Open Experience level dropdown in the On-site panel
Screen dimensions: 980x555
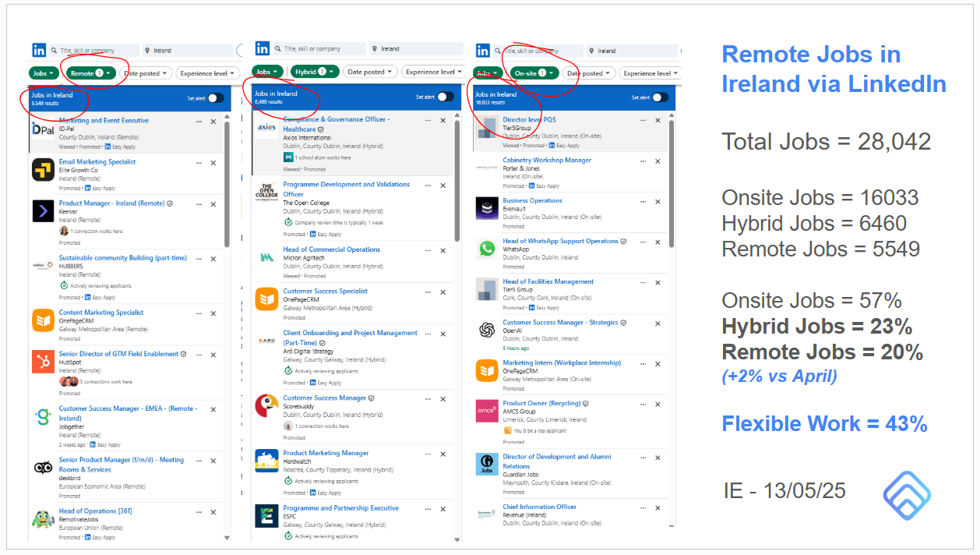point(650,73)
